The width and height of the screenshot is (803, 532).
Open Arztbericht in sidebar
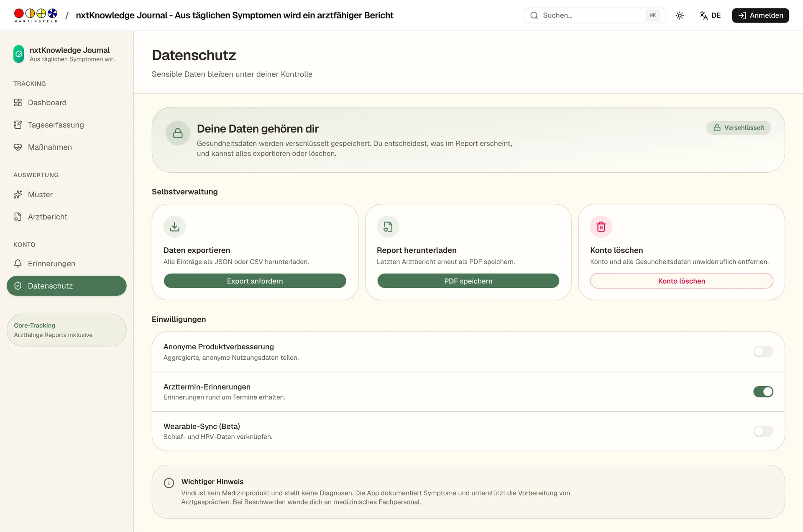[x=66, y=216]
